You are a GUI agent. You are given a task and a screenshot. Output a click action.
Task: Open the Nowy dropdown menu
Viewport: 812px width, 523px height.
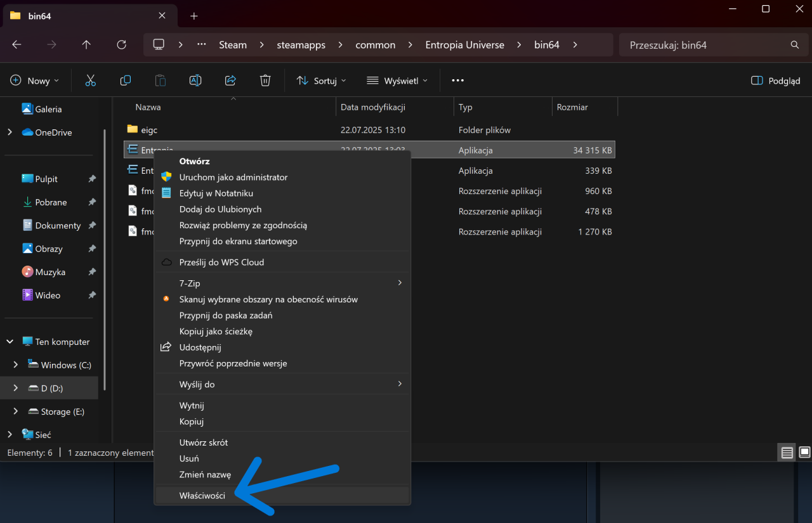(x=35, y=81)
